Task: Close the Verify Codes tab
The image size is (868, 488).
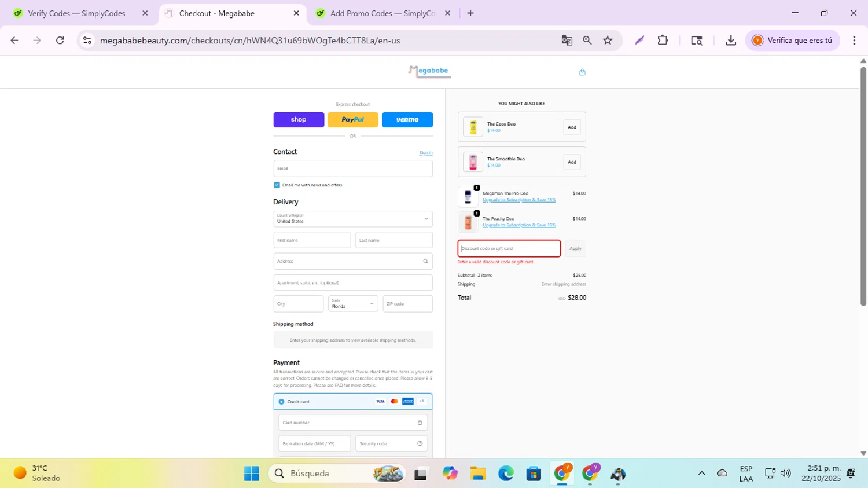Action: pyautogui.click(x=145, y=13)
